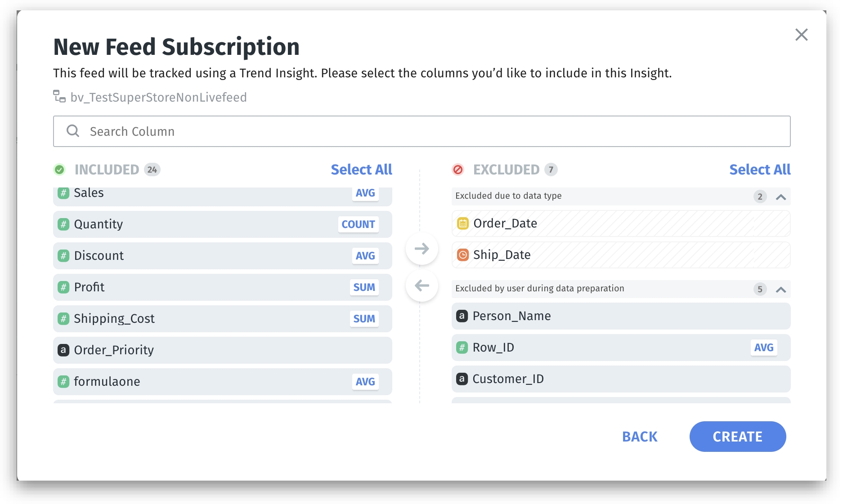Collapse 'Excluded by user during data preparation' group
The image size is (843, 504).
point(781,290)
